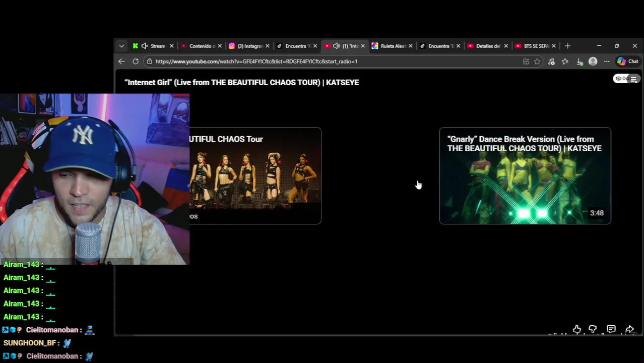
Task: Open the Gnarly Dance Break Version video card
Action: [x=525, y=175]
